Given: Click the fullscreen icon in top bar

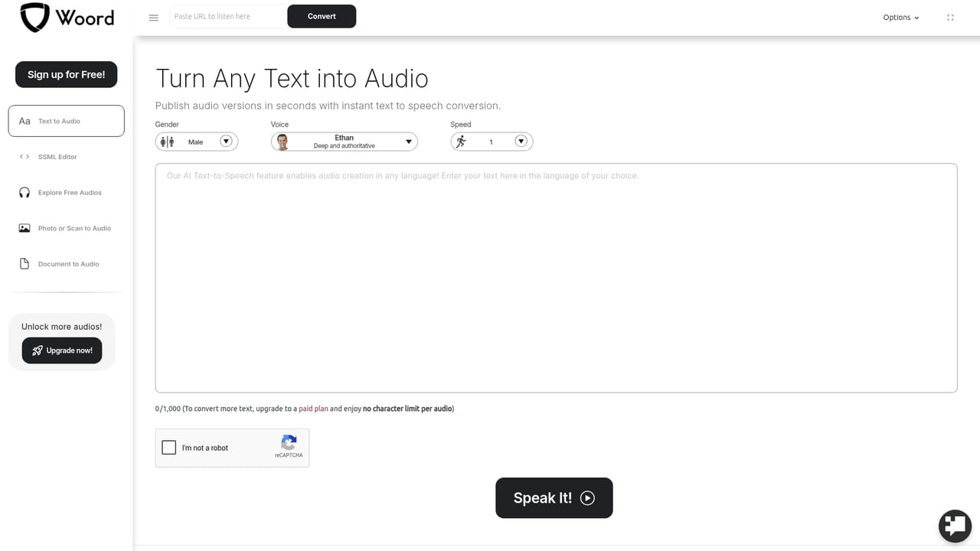Looking at the screenshot, I should click(950, 18).
